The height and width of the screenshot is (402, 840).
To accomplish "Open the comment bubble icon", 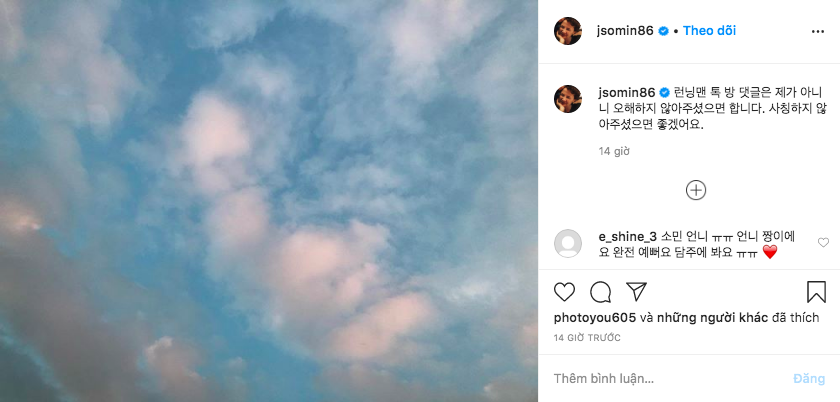I will pos(601,292).
